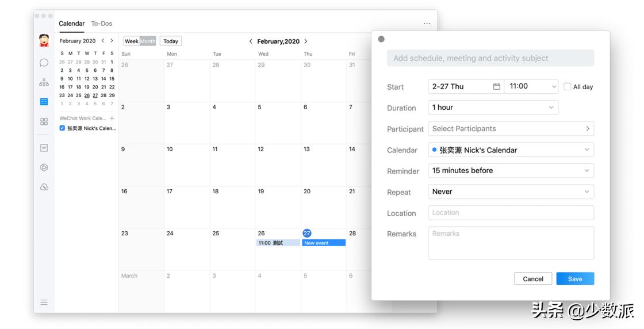
Task: Save the new event
Action: click(575, 279)
